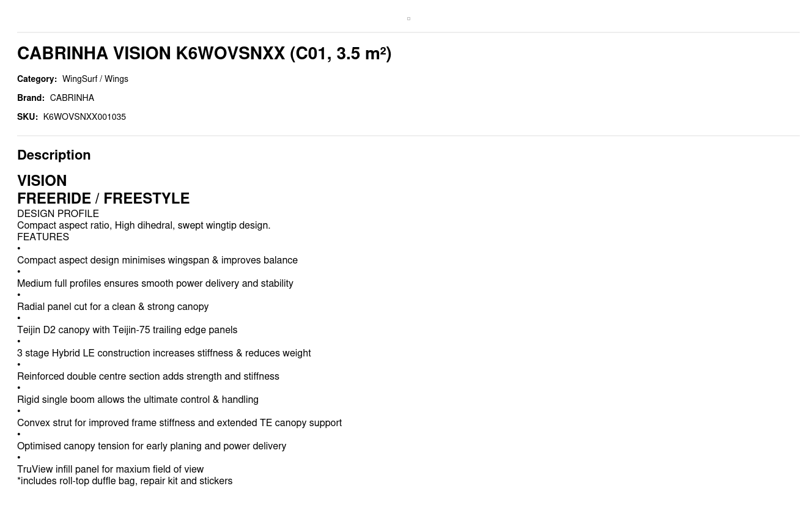The height and width of the screenshot is (505, 812).
Task: Click the wingspan and balance feature line
Action: 157,260
